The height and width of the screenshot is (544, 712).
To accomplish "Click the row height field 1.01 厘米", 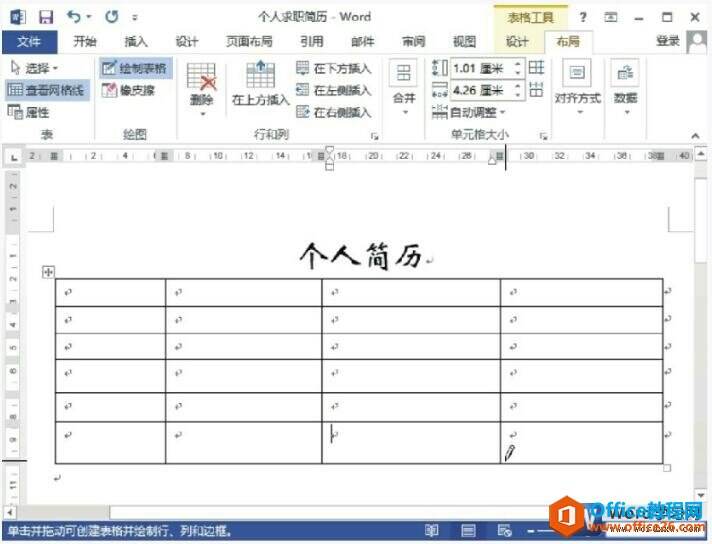I will coord(480,68).
